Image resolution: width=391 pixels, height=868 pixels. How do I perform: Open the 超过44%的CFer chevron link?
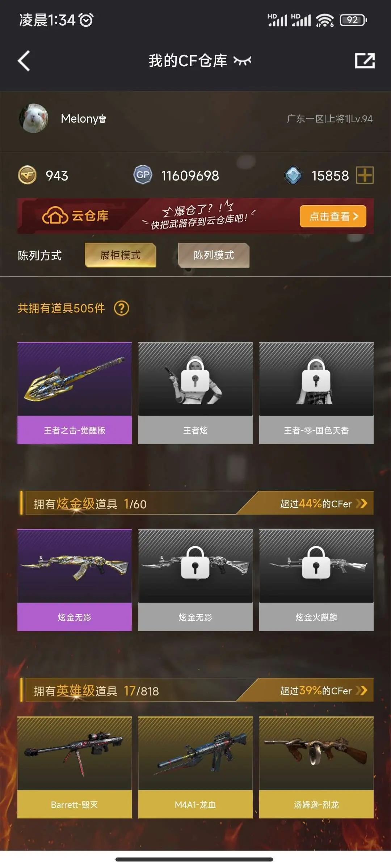(324, 503)
